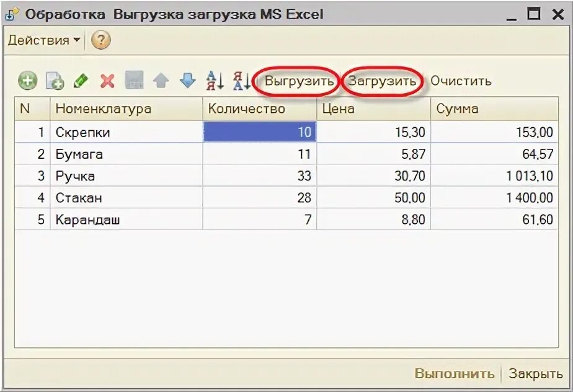Image resolution: width=573 pixels, height=392 pixels.
Task: Close the window with the X button
Action: coord(558,14)
